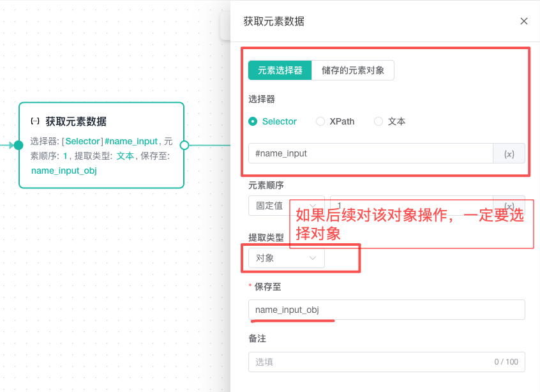Select the Selector radio option

coord(273,121)
